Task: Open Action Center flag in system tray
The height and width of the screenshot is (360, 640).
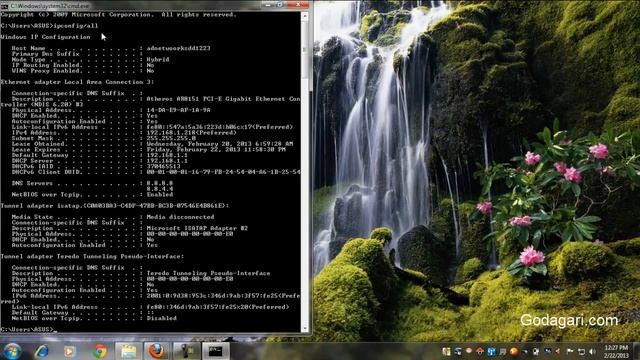Action: pos(570,351)
